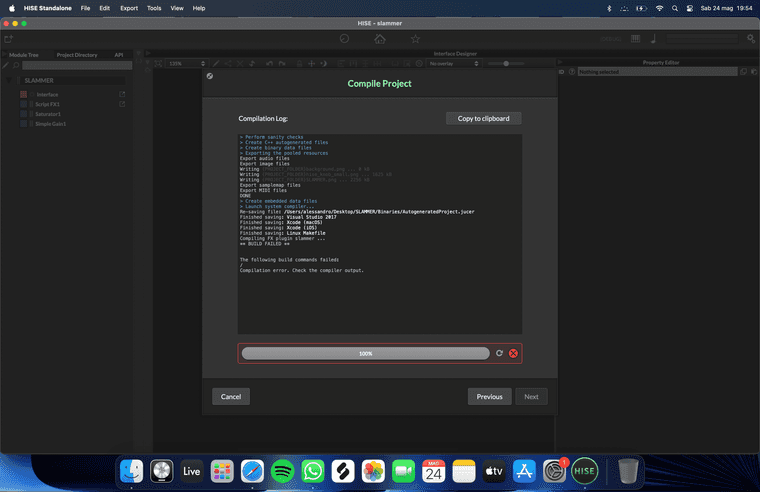The width and height of the screenshot is (760, 492).
Task: Click the Wi-Fi menu bar icon
Action: tap(659, 8)
